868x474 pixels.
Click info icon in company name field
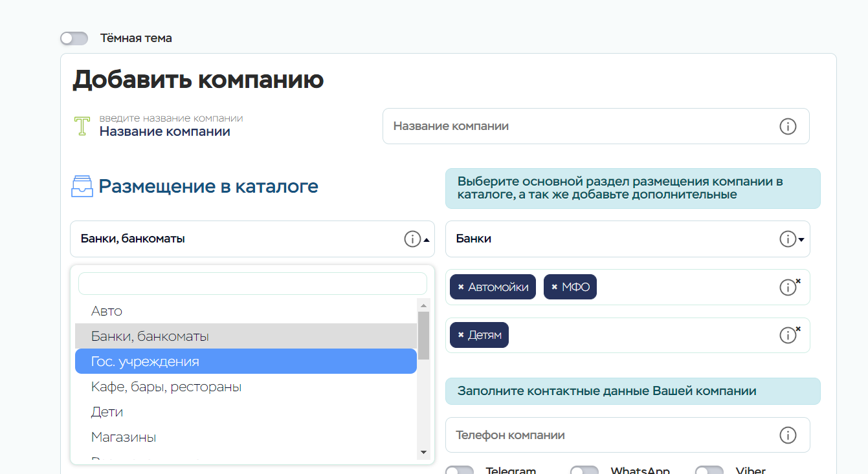(x=787, y=126)
